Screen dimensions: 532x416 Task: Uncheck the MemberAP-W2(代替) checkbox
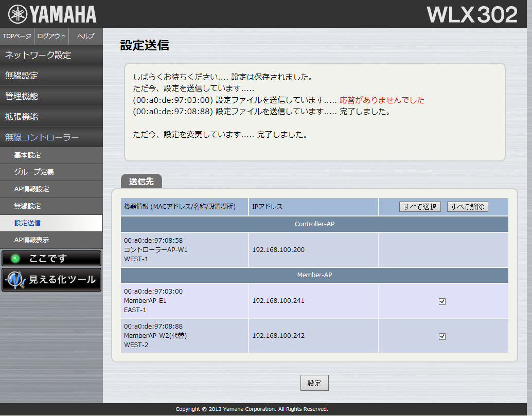click(x=442, y=336)
